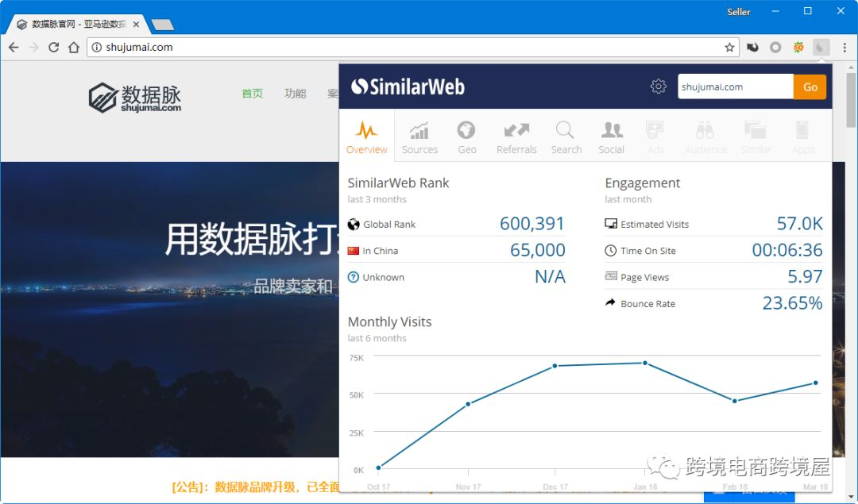
Task: Select the 数据脉官网 browser tab
Action: coord(76,24)
